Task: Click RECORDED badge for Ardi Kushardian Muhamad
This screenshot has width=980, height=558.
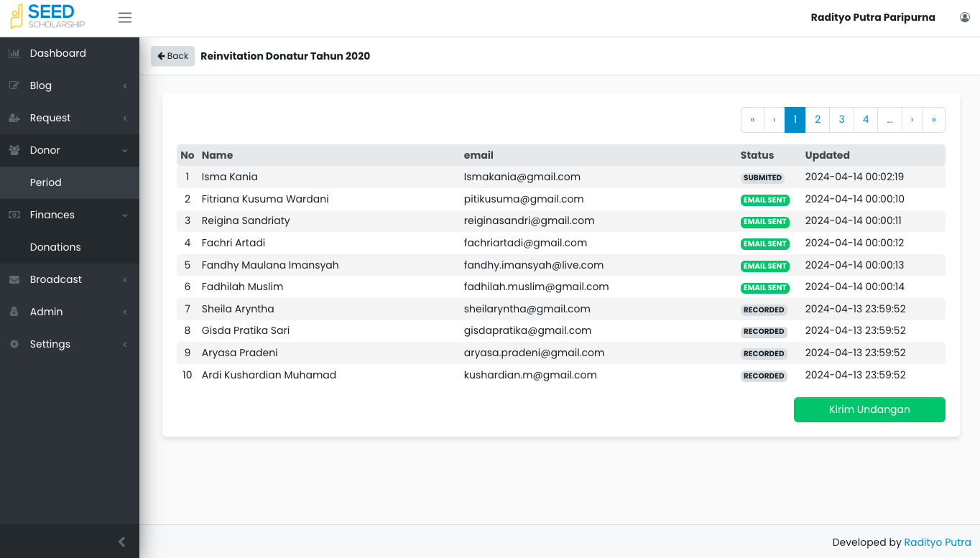Action: click(x=764, y=376)
